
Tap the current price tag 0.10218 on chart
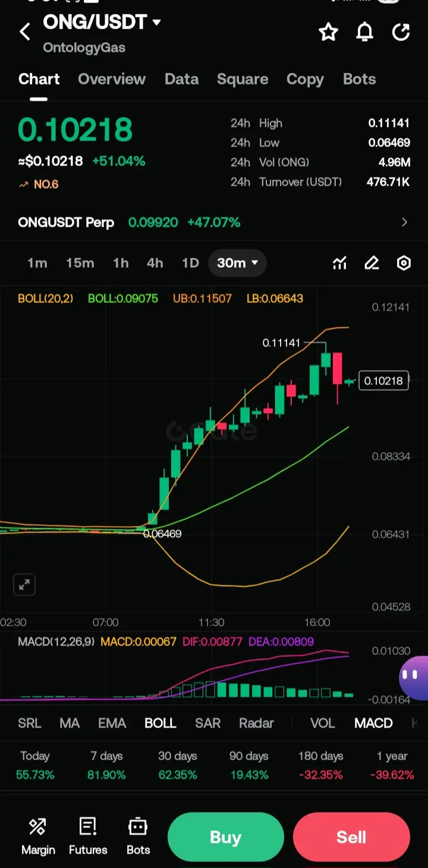click(x=383, y=381)
